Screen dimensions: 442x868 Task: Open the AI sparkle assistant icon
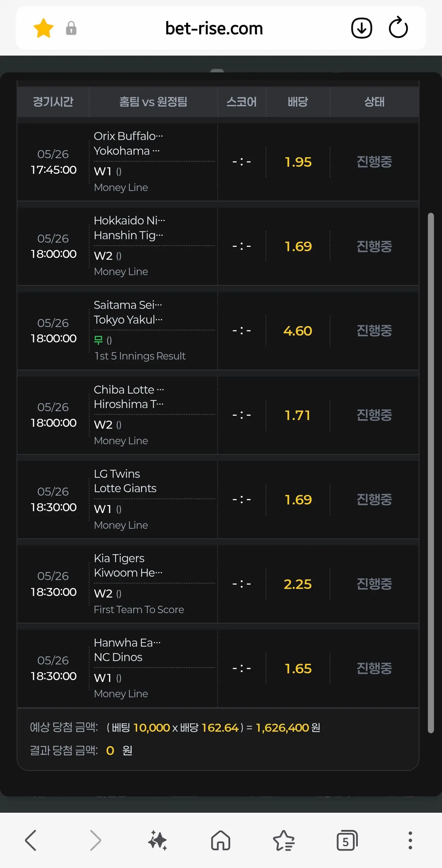[157, 840]
